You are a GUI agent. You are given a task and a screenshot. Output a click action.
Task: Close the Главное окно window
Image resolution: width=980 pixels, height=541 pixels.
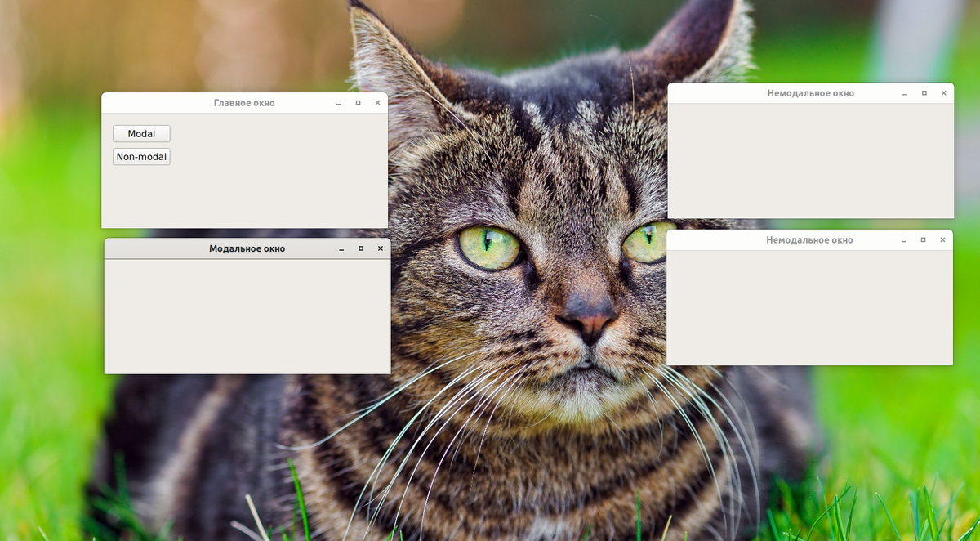click(x=377, y=103)
